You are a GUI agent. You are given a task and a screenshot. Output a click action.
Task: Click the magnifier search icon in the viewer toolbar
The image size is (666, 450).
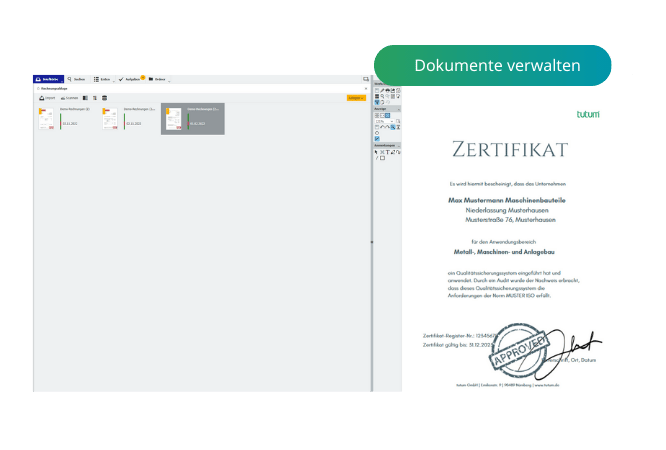click(382, 96)
